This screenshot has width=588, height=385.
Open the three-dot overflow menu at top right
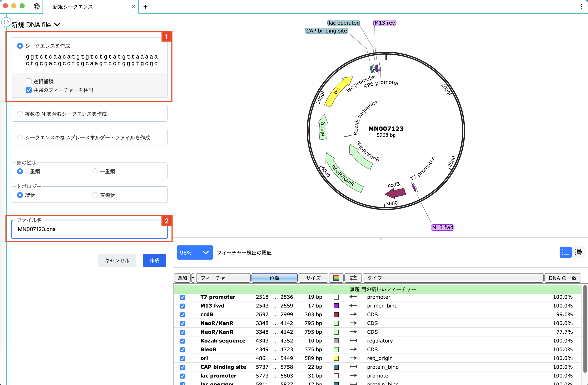[582, 6]
